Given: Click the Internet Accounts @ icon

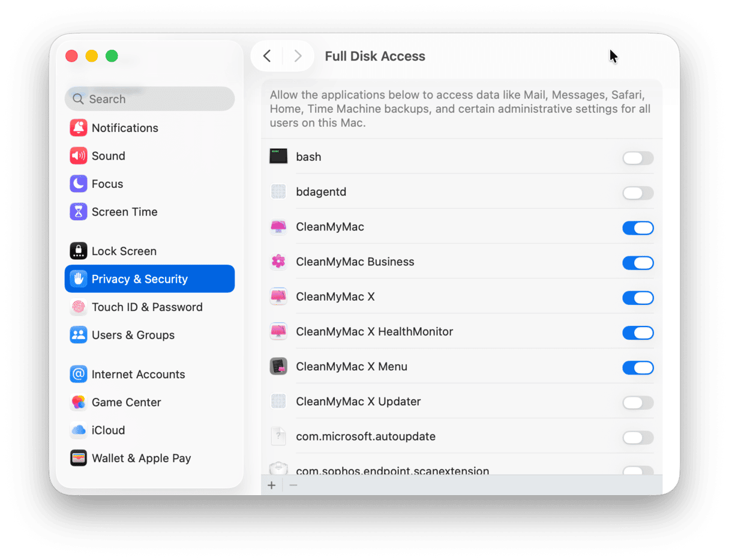Looking at the screenshot, I should click(79, 375).
